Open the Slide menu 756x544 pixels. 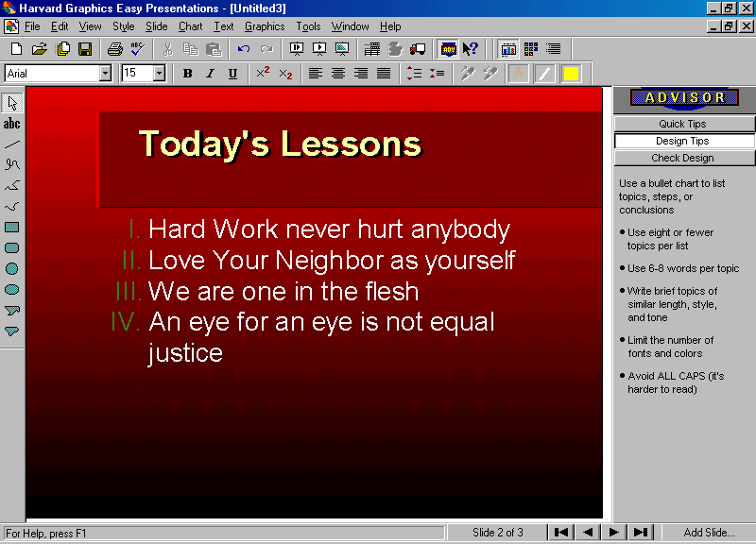pos(156,26)
